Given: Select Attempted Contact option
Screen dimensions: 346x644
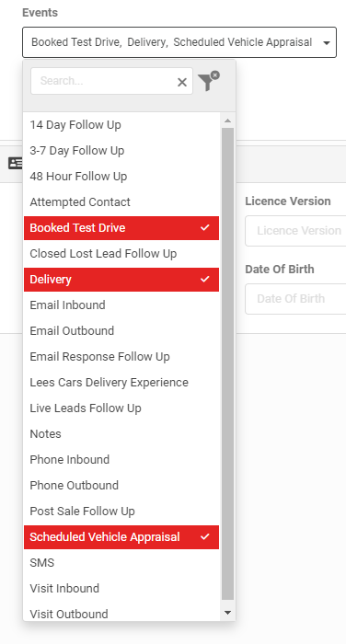Looking at the screenshot, I should pyautogui.click(x=121, y=202).
